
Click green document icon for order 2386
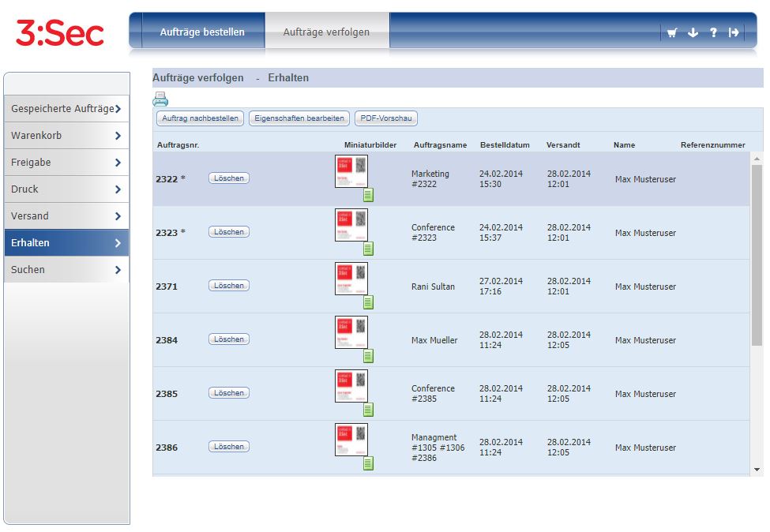pos(368,463)
